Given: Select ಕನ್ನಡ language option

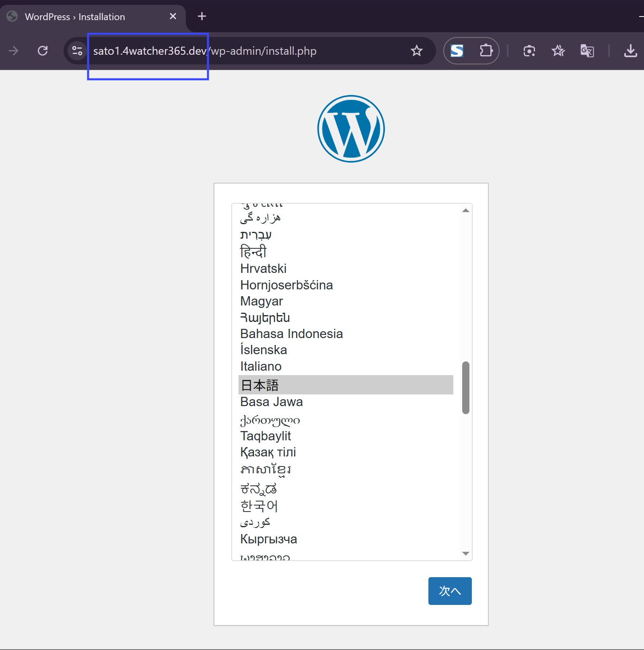Looking at the screenshot, I should coord(346,489).
